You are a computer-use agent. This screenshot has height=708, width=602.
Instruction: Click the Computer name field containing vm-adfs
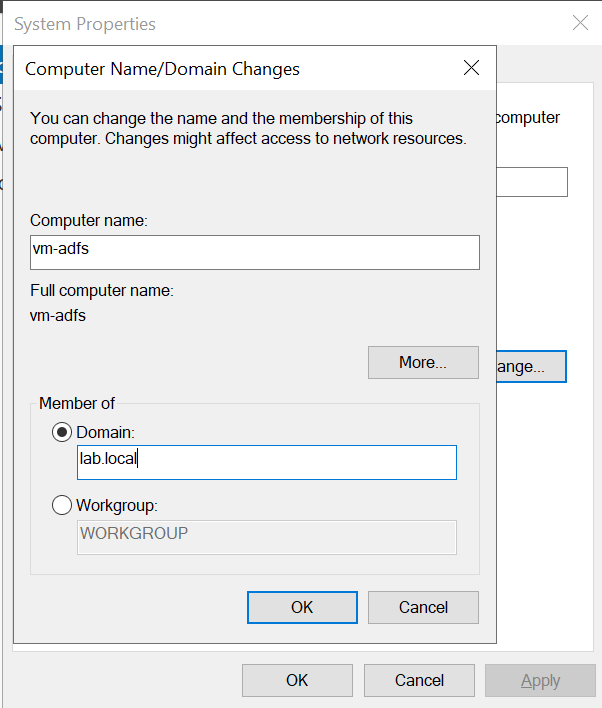click(x=255, y=252)
